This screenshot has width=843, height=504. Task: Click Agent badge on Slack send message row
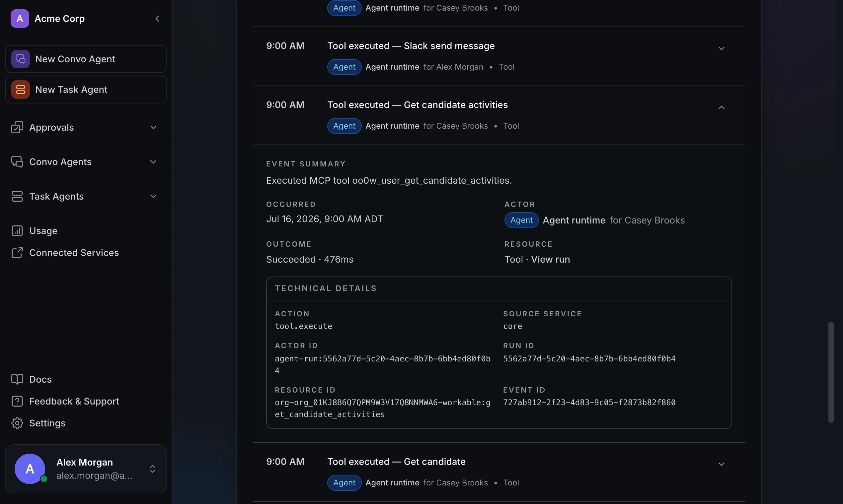345,67
